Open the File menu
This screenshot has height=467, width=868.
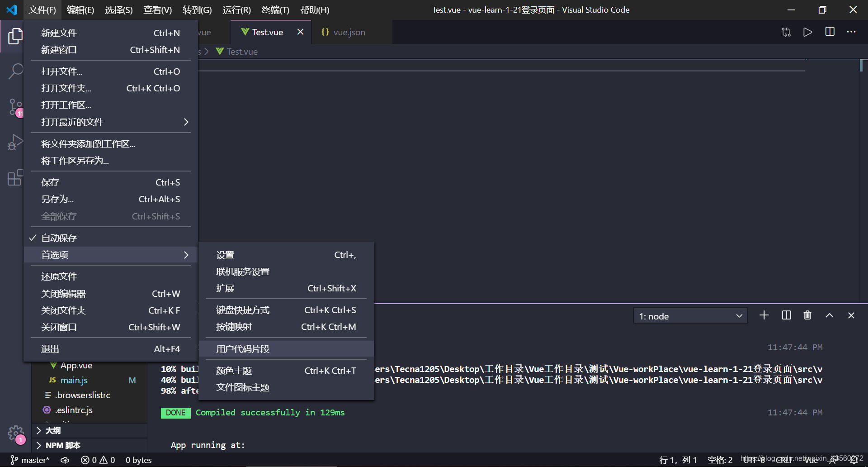(x=42, y=10)
